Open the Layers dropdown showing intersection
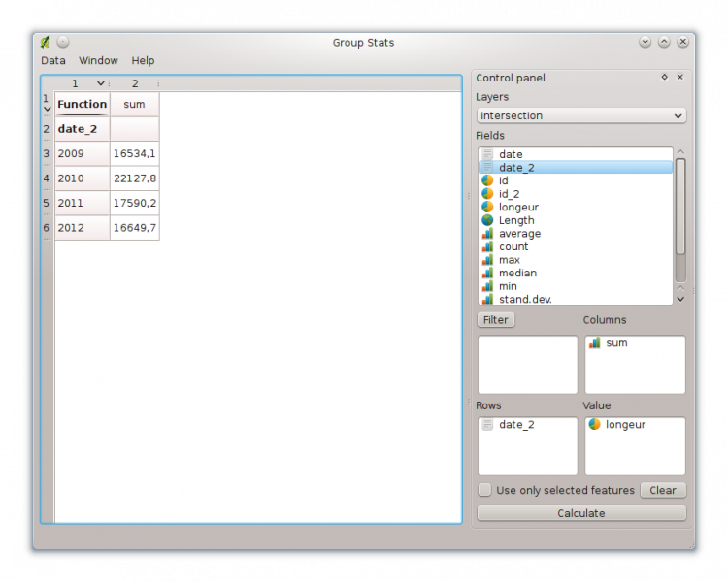 pos(580,115)
